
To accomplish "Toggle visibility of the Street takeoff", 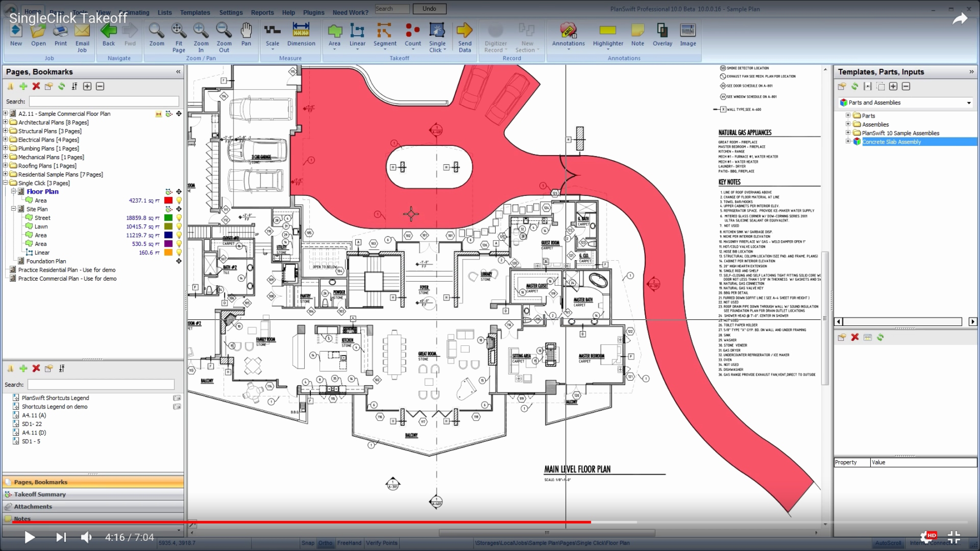I will [178, 218].
